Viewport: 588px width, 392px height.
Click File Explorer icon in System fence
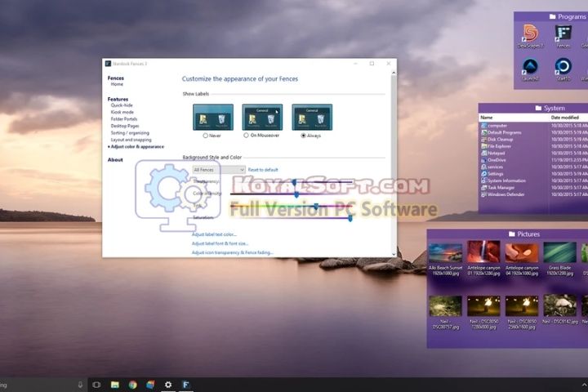[x=484, y=146]
